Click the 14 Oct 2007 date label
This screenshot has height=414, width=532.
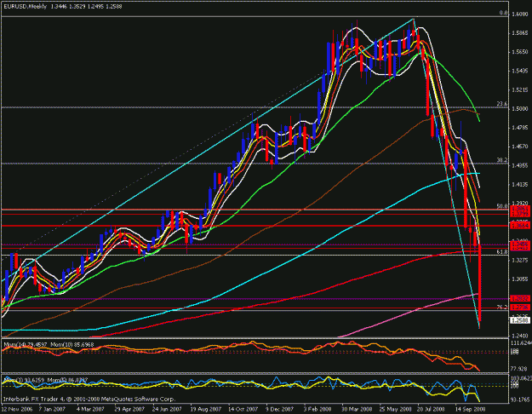coord(243,409)
